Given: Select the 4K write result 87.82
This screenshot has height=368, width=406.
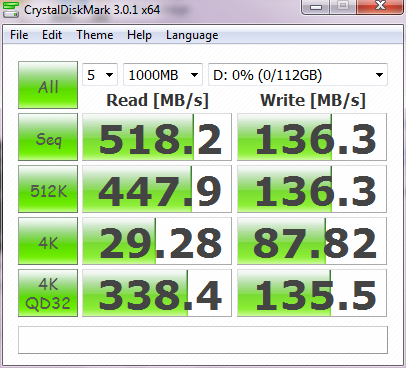Looking at the screenshot, I should point(312,241).
